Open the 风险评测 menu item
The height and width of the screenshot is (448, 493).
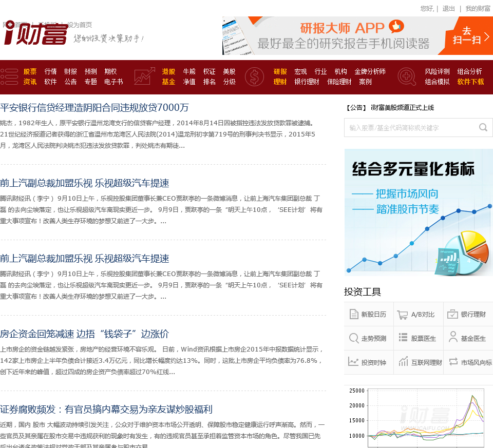click(437, 72)
